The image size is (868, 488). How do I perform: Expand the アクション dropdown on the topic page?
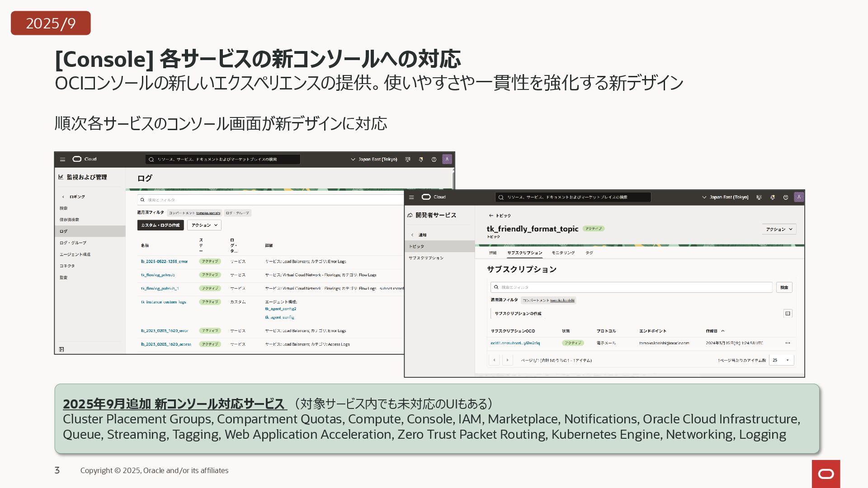click(x=779, y=229)
